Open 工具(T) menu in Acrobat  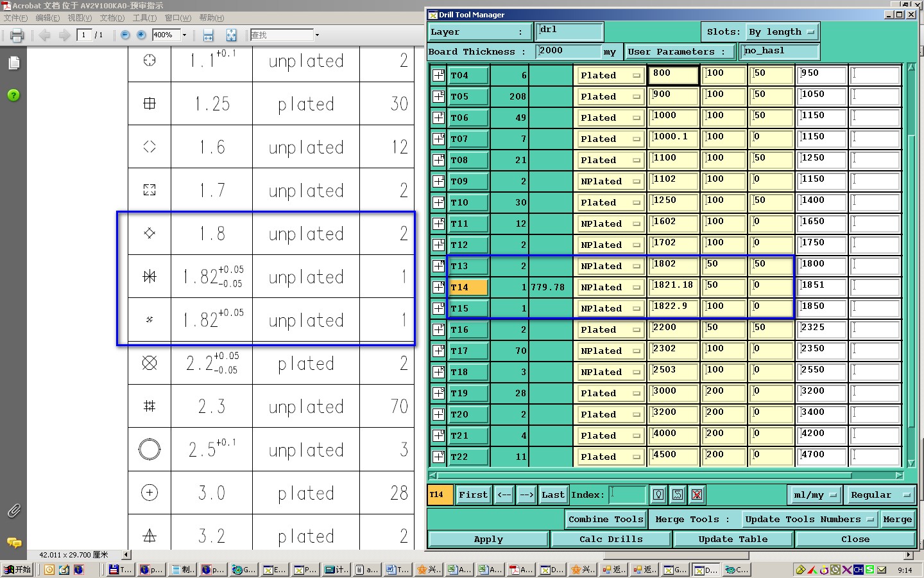pos(144,18)
